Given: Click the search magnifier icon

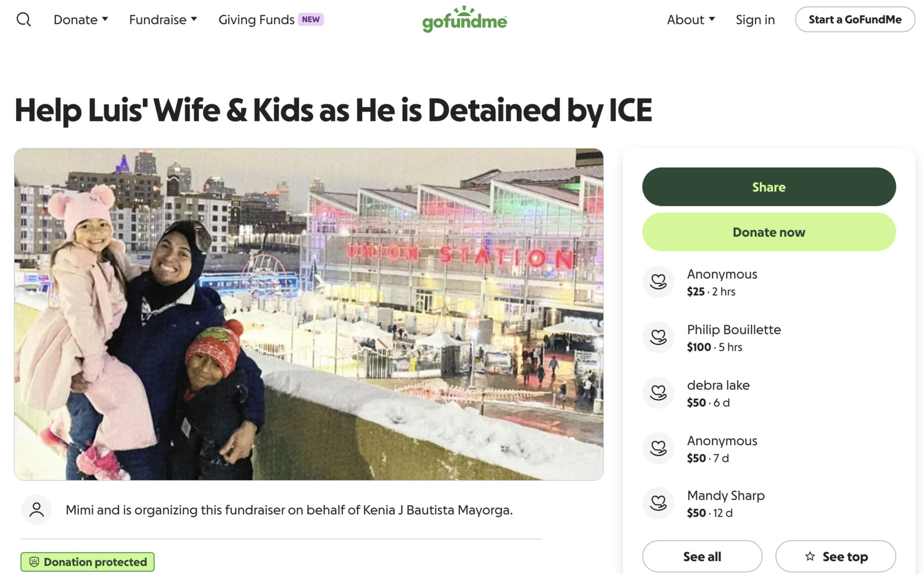Looking at the screenshot, I should (24, 20).
